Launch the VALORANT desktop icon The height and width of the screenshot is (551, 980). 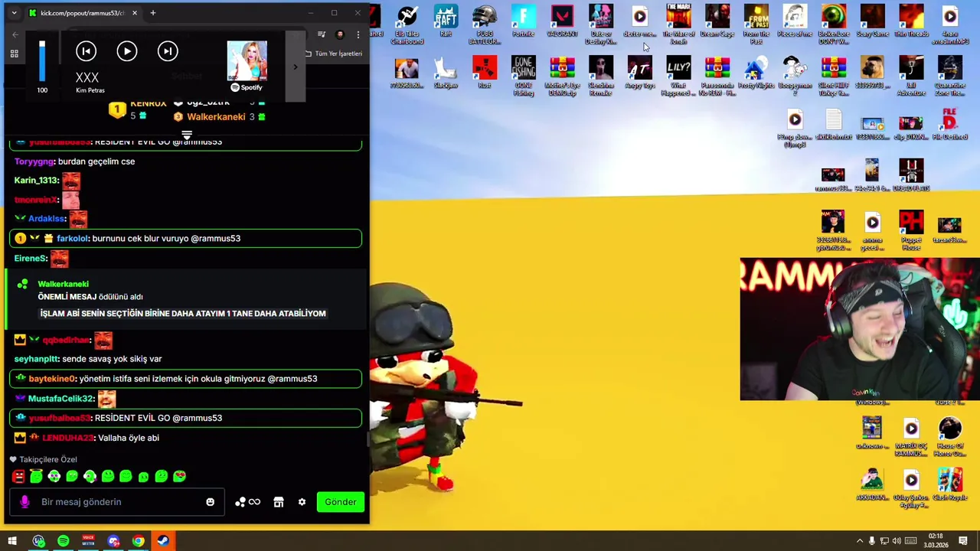[562, 21]
